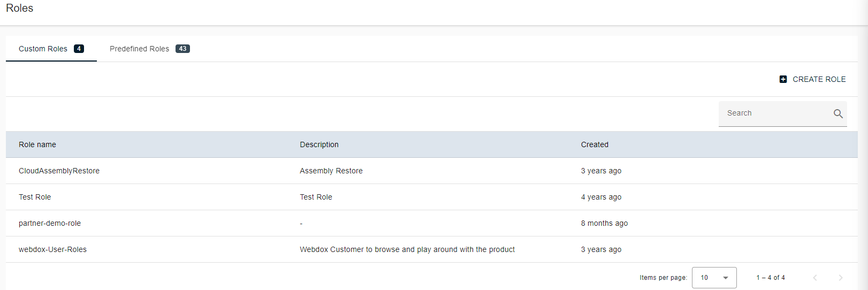Open the items per page dropdown
Screen dimensions: 868x290
pos(714,278)
